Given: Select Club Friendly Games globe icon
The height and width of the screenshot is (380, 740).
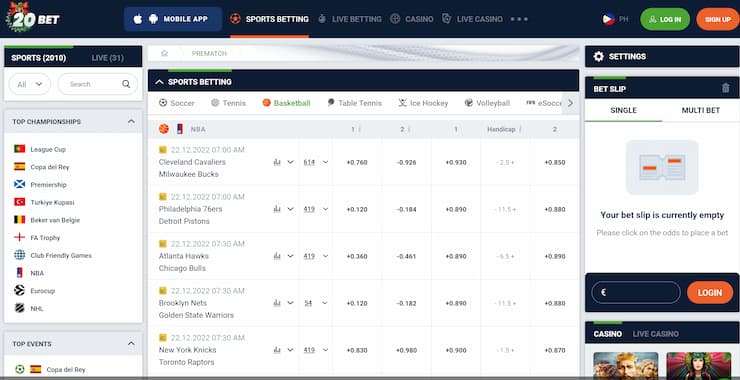Looking at the screenshot, I should tap(19, 255).
